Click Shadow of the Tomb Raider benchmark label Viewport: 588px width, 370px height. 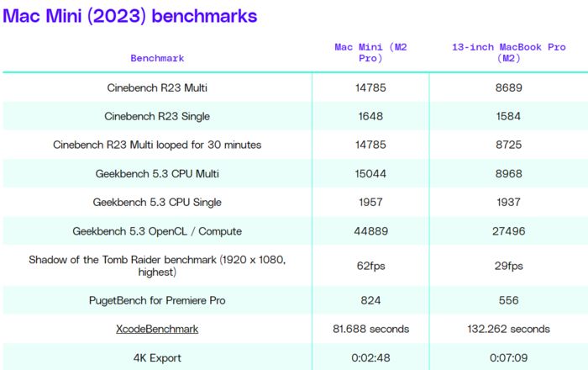click(x=157, y=266)
